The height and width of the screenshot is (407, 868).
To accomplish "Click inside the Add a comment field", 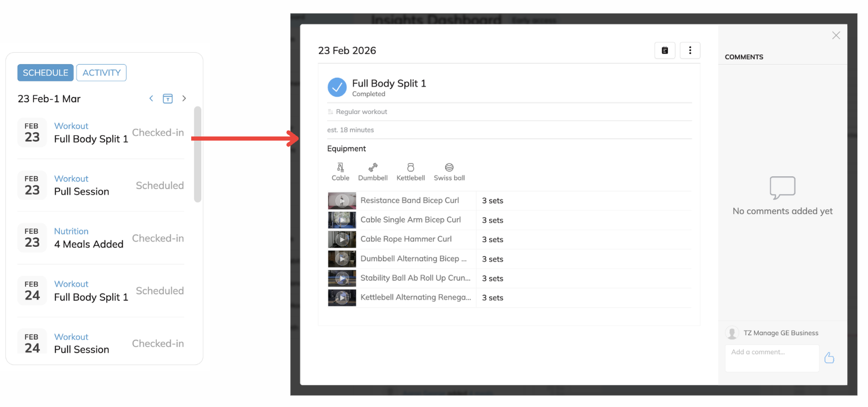I will pyautogui.click(x=772, y=358).
